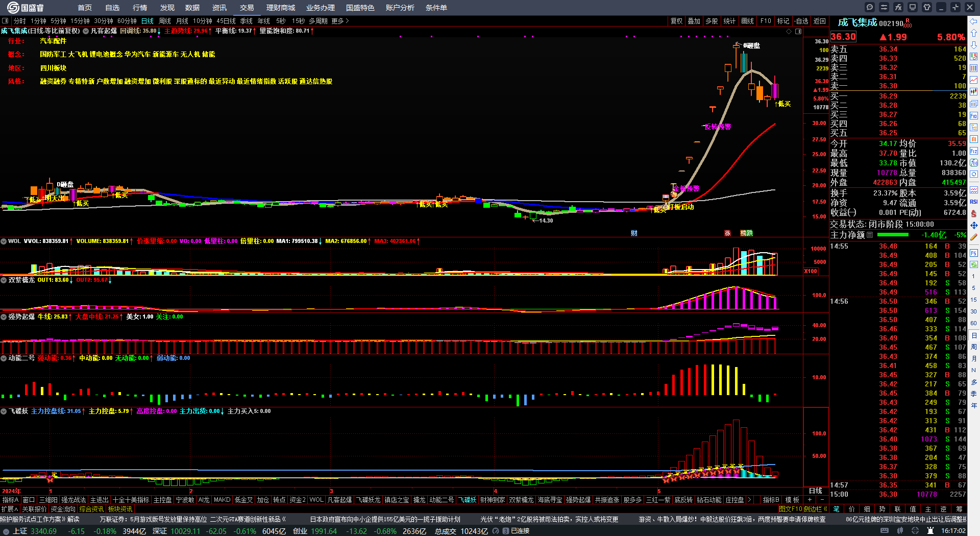Screen dimensions: 980x536
Task: Click the 榜跌 marker on the chart bottom
Action: pos(747,233)
